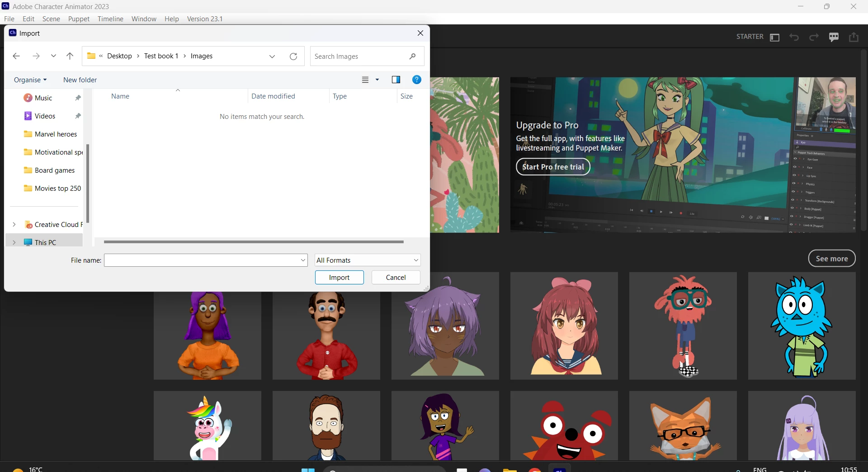Click the Undo arrow in app header
Screen dimensions: 868x472
click(794, 37)
